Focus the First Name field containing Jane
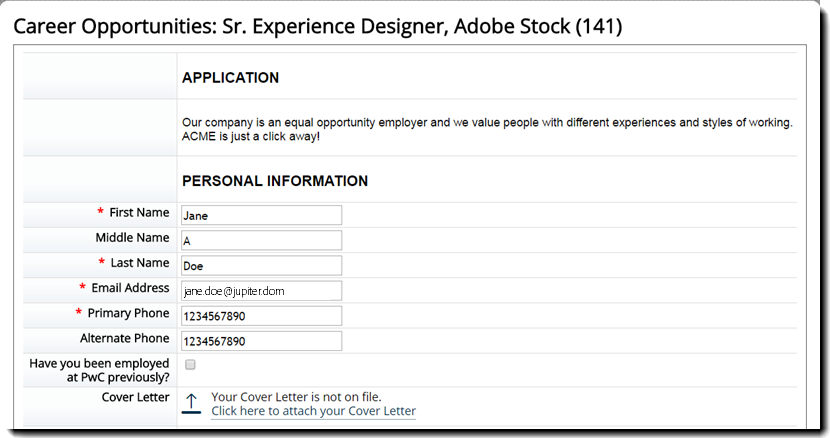The image size is (830, 438). pyautogui.click(x=261, y=215)
